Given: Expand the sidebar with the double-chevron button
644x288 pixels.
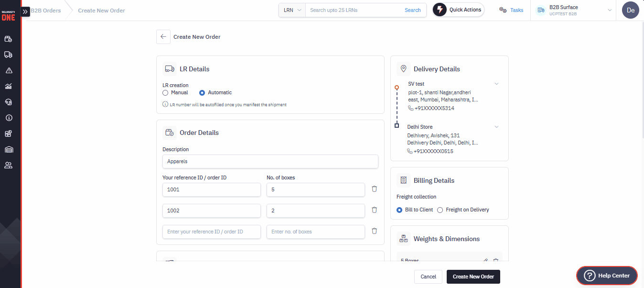Looking at the screenshot, I should pyautogui.click(x=25, y=11).
